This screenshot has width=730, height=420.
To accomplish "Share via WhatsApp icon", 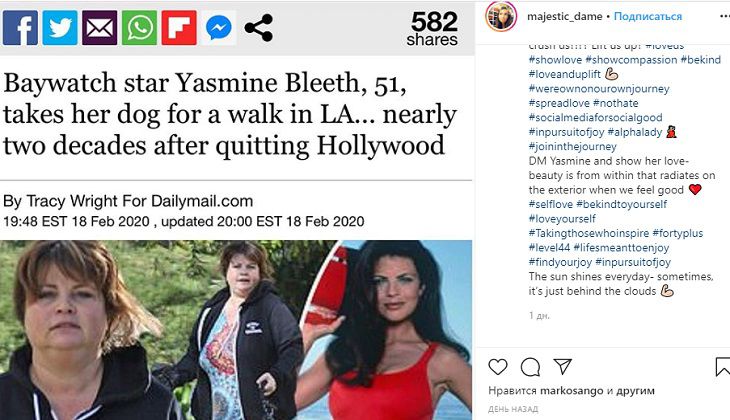I will [140, 28].
